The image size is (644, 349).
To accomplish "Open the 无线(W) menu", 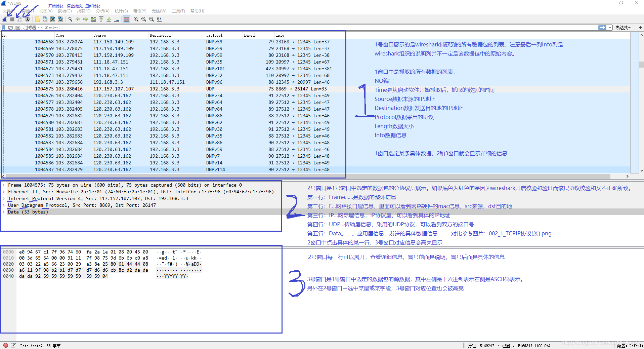I will coord(159,11).
